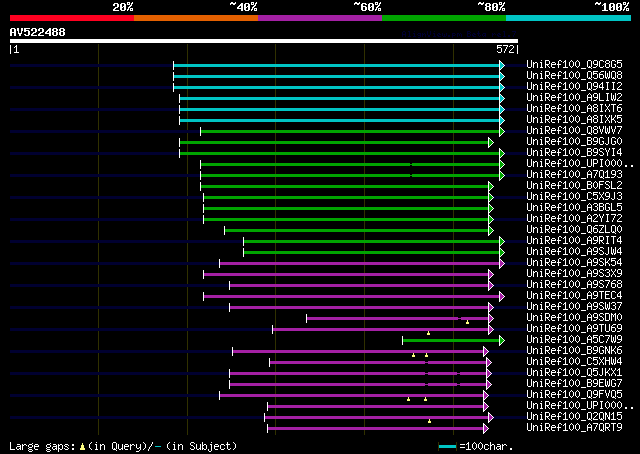Click the purple ~60% legend segment

pyautogui.click(x=320, y=18)
